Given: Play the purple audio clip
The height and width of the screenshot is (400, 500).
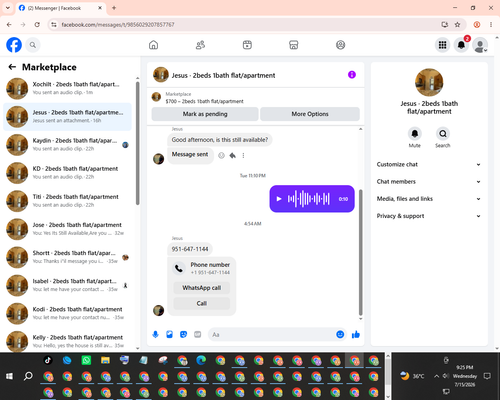Looking at the screenshot, I should coord(279,199).
